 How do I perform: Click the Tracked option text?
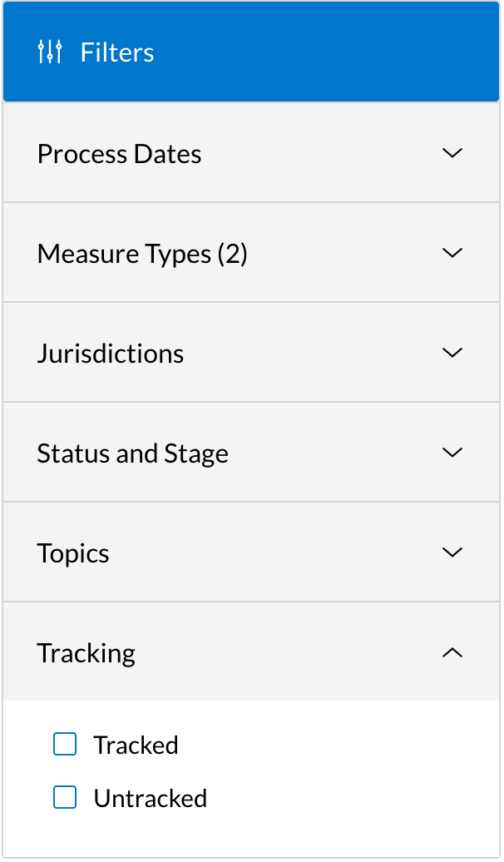tap(136, 744)
